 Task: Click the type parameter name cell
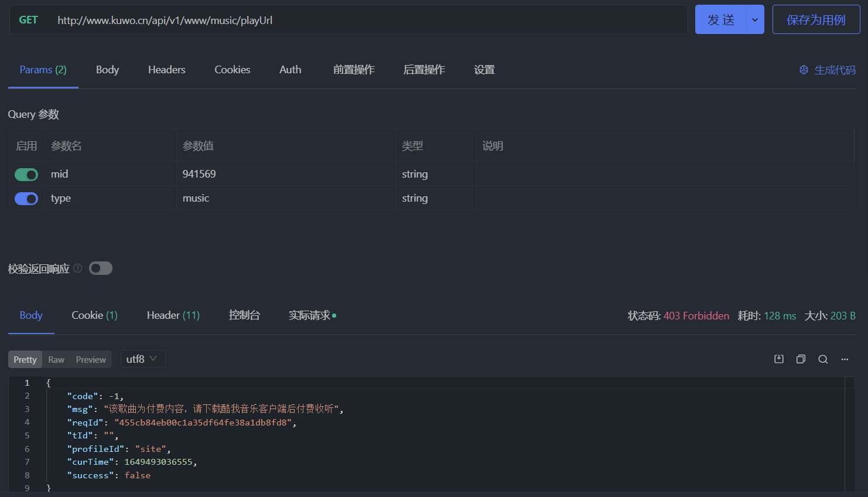tap(111, 198)
